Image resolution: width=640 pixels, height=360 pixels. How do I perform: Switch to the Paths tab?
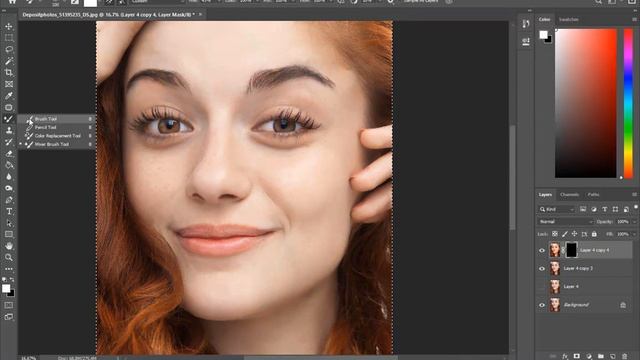click(x=593, y=195)
